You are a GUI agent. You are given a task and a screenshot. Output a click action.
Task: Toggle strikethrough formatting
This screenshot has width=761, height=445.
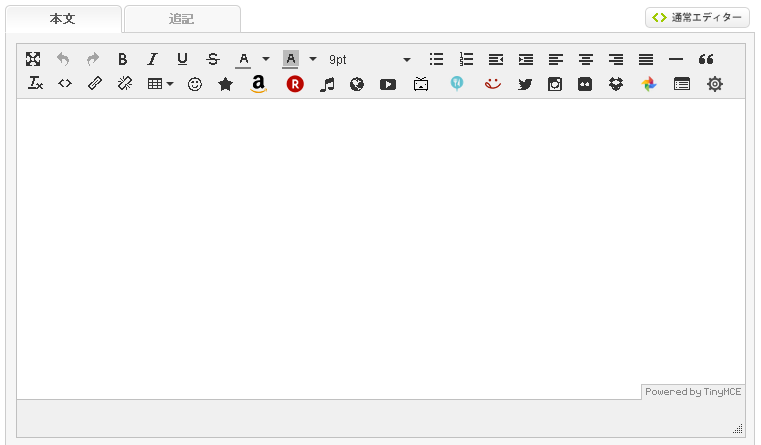pyautogui.click(x=213, y=59)
